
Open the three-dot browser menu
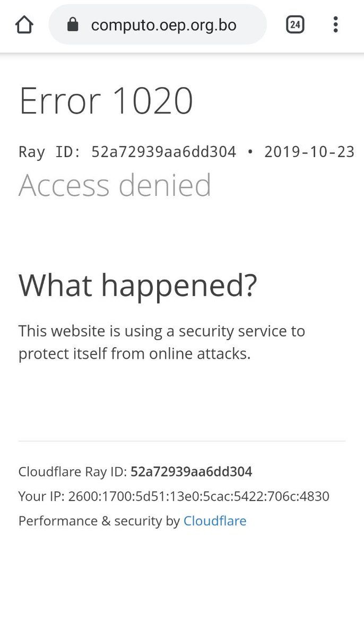click(x=335, y=24)
